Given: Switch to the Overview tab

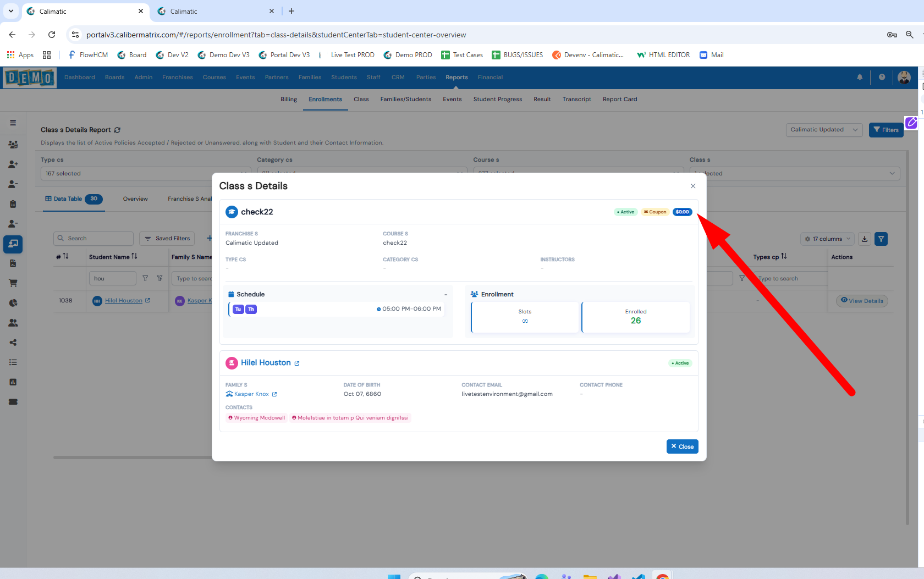Looking at the screenshot, I should (135, 199).
